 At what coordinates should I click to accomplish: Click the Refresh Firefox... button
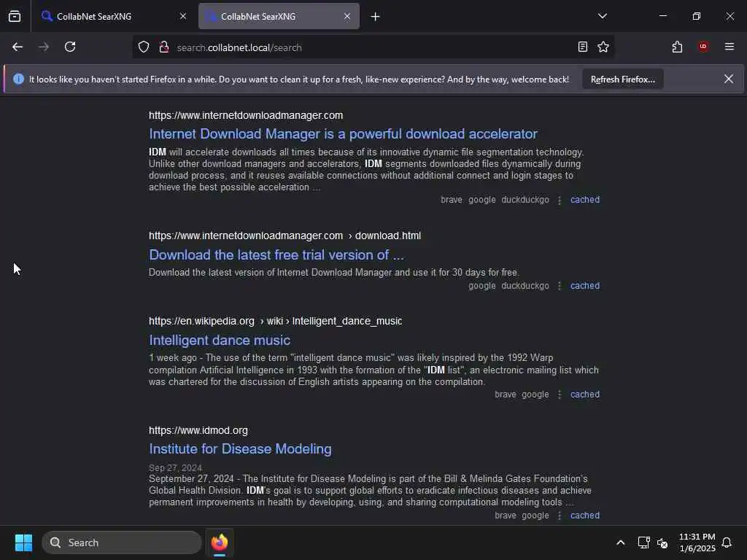point(623,79)
